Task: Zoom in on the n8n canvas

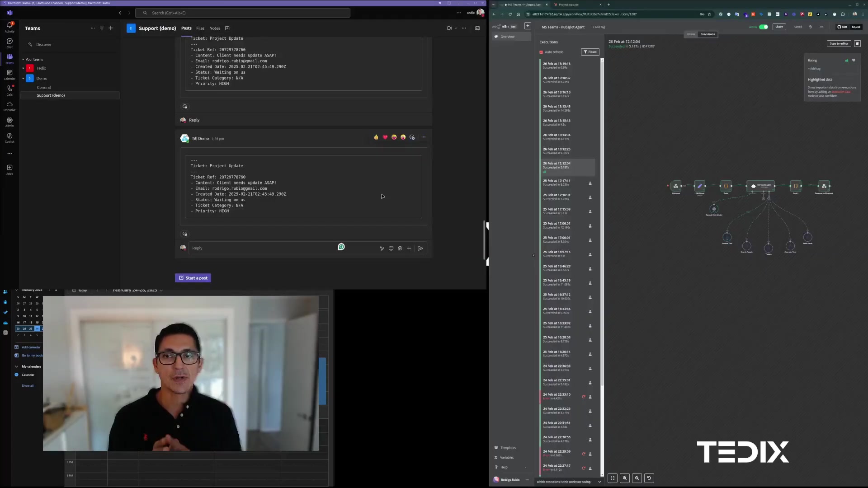Action: point(625,478)
